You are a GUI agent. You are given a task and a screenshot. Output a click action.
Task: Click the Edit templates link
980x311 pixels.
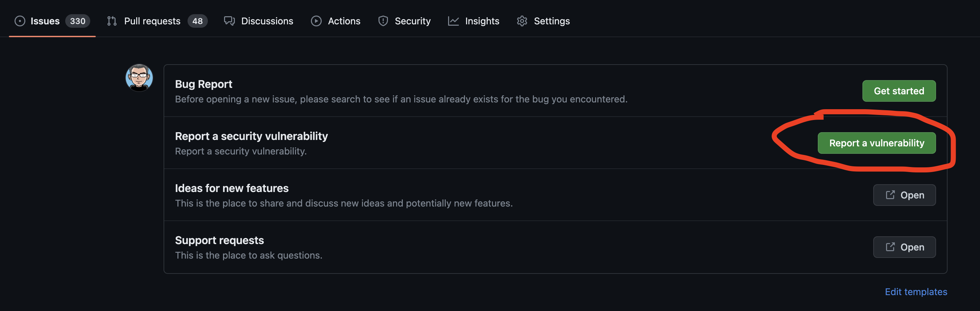916,292
